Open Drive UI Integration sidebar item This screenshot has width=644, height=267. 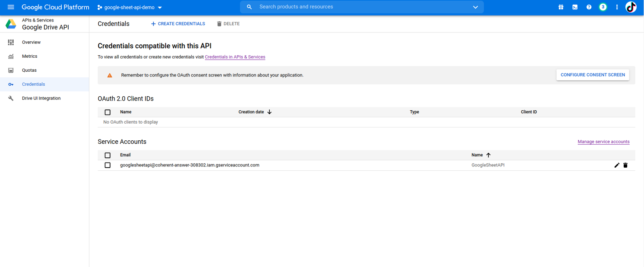tap(44, 98)
